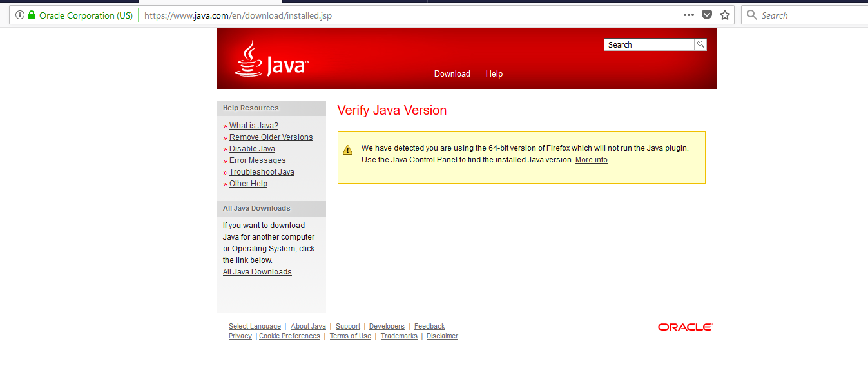This screenshot has height=366, width=868.
Task: Click the Java site search text field
Action: pyautogui.click(x=648, y=45)
